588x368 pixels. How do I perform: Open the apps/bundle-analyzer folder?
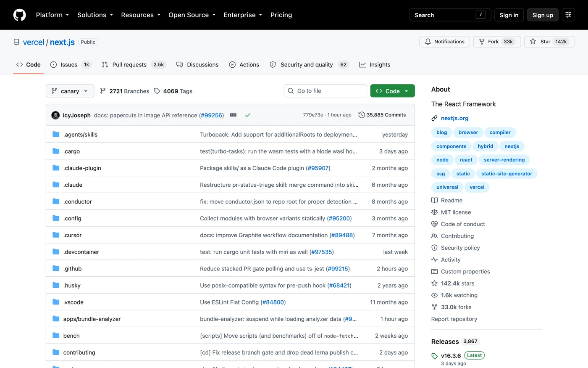(x=92, y=319)
